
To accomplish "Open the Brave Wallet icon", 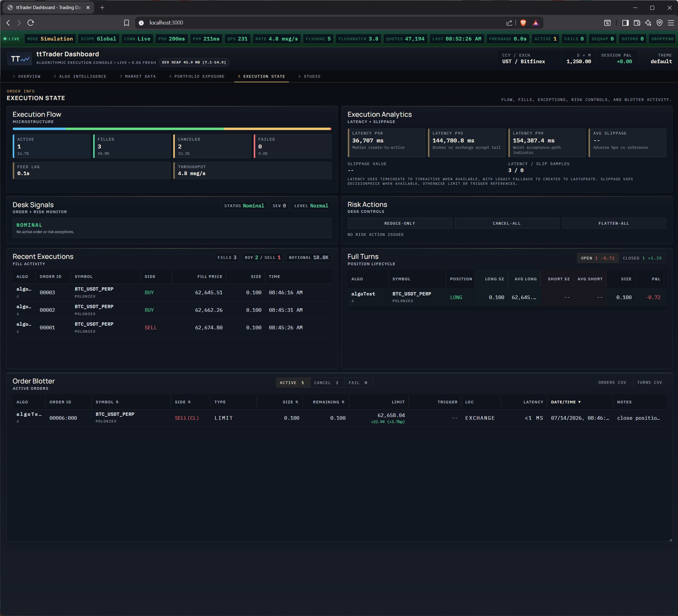I will (637, 23).
